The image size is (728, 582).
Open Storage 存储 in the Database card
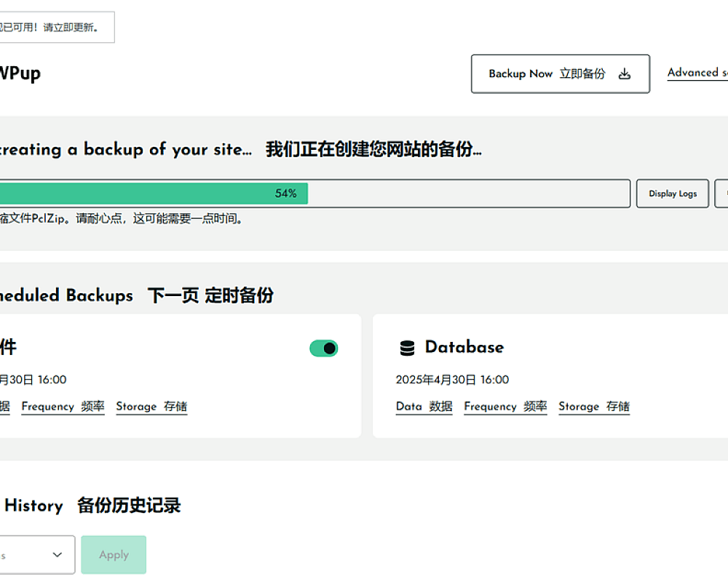point(594,407)
